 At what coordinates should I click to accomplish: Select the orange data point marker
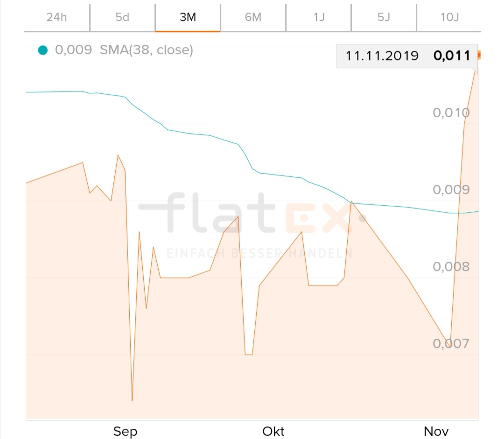477,56
